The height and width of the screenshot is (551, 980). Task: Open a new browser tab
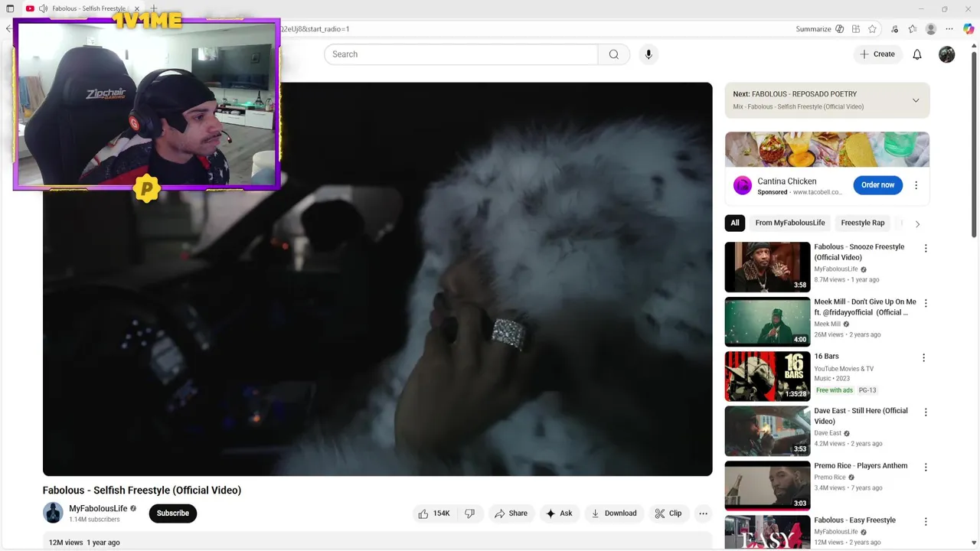click(x=153, y=8)
